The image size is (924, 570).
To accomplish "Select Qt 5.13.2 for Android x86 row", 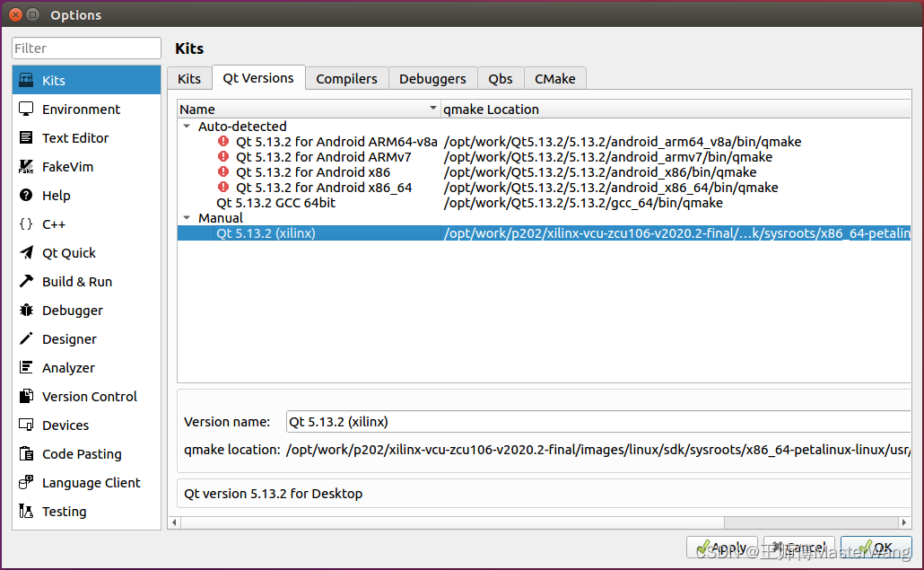I will click(544, 172).
